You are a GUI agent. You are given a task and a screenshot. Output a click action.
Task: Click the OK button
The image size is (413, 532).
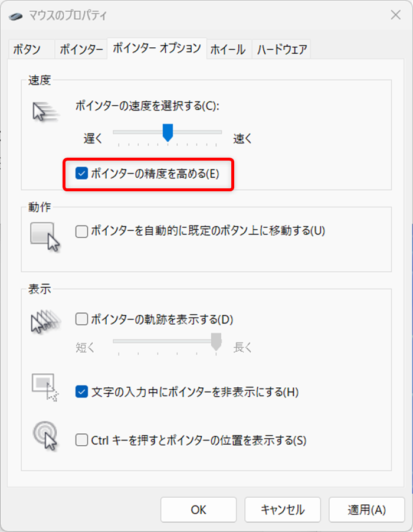pos(198,509)
